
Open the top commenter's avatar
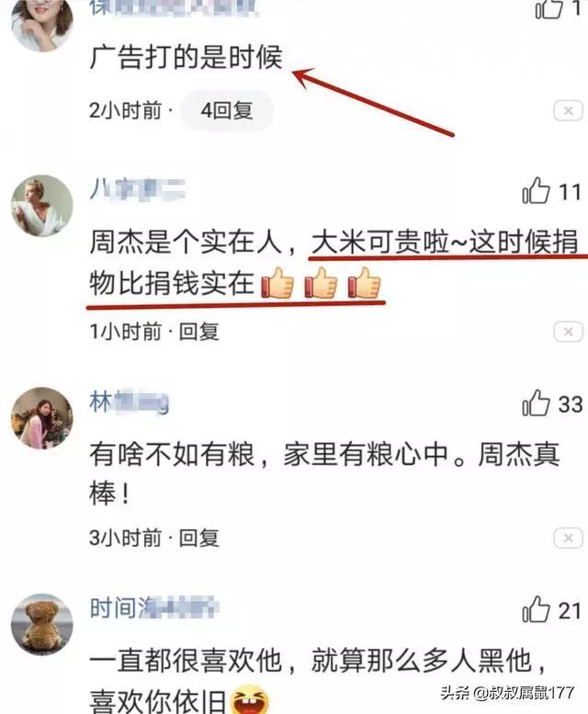click(42, 23)
